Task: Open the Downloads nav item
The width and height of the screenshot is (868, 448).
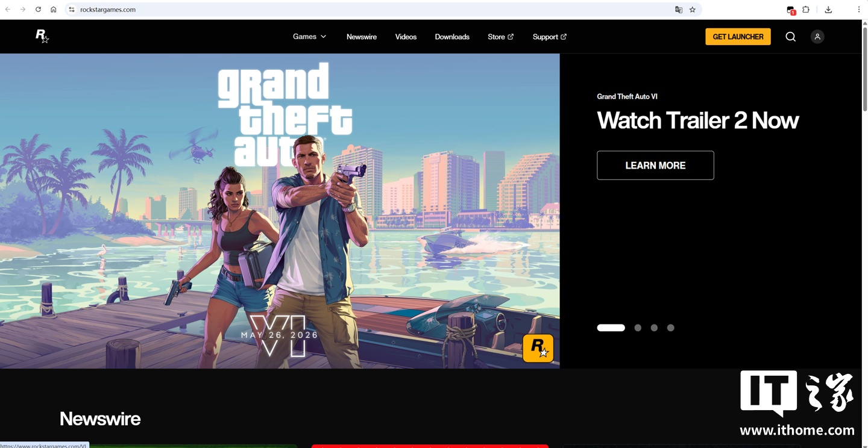Action: pyautogui.click(x=452, y=37)
